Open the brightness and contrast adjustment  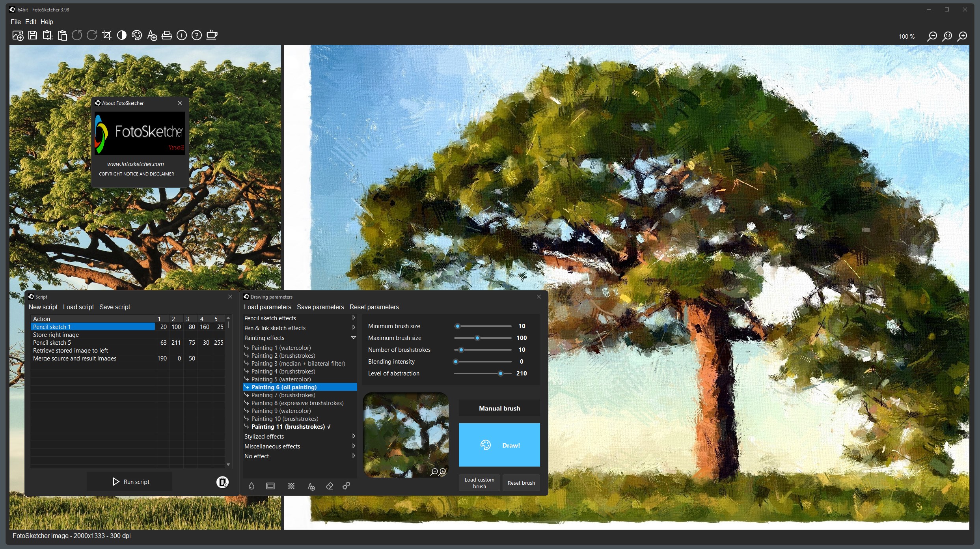[x=122, y=35]
